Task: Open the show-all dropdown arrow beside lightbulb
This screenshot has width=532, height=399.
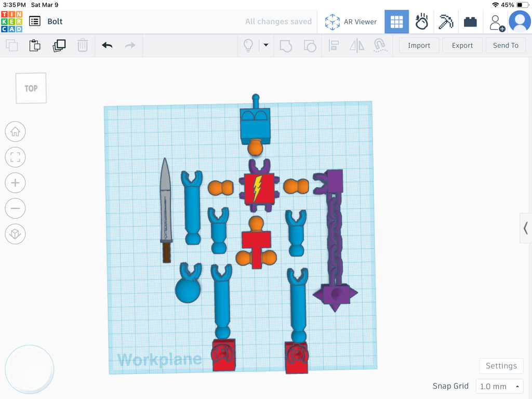Action: tap(266, 45)
